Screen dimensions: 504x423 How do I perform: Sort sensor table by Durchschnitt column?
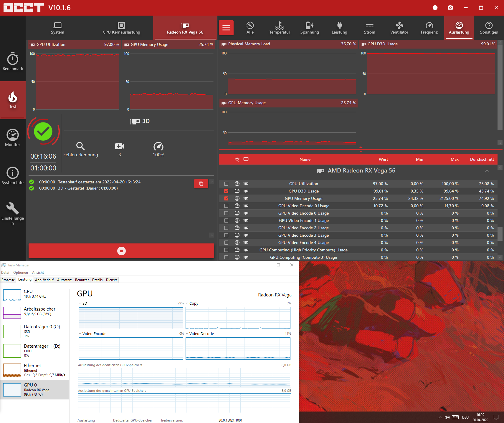tap(482, 159)
